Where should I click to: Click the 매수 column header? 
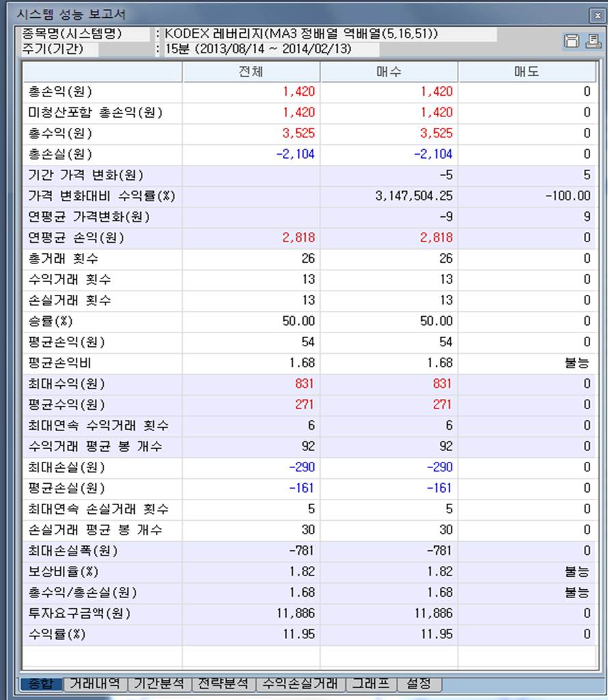point(388,72)
